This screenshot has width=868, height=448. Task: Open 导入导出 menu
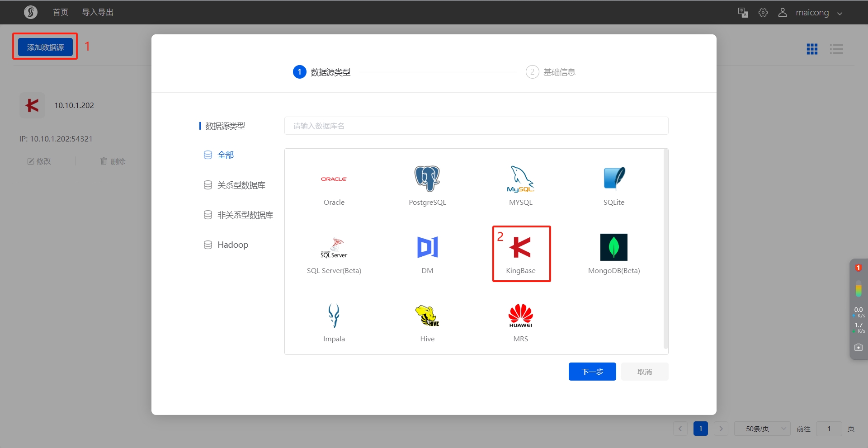click(x=98, y=12)
